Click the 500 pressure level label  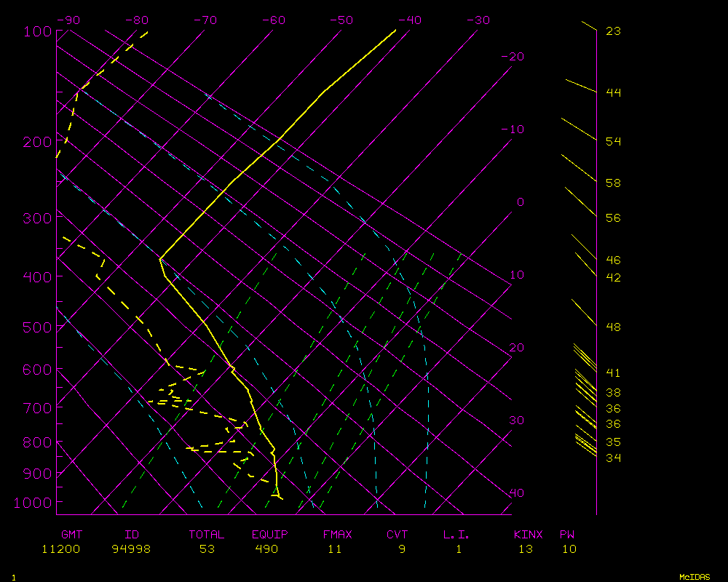(37, 327)
